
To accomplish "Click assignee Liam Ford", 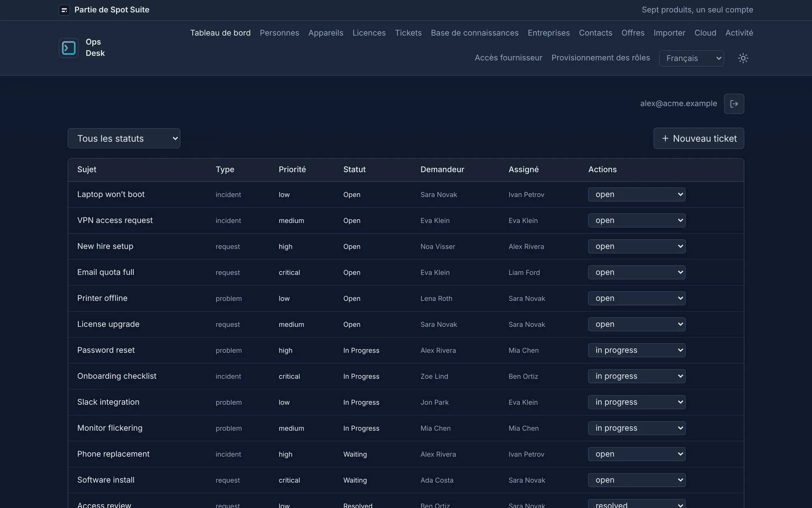I will pyautogui.click(x=524, y=273).
